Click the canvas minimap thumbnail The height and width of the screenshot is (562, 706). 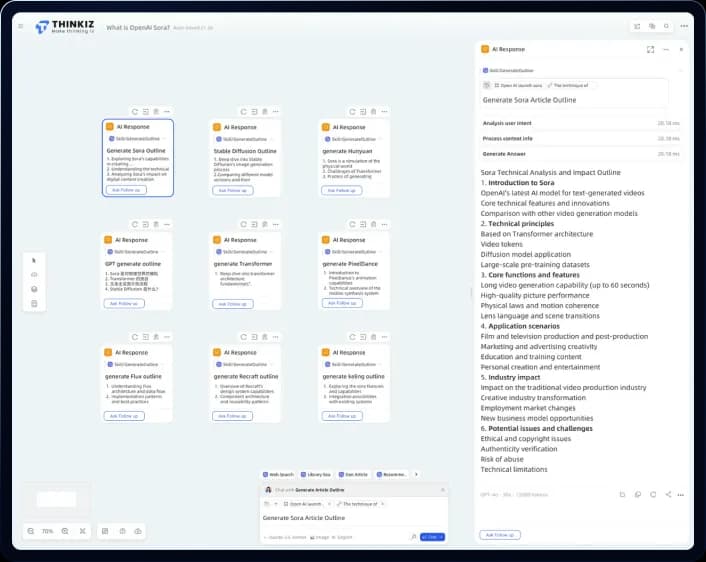(56, 499)
